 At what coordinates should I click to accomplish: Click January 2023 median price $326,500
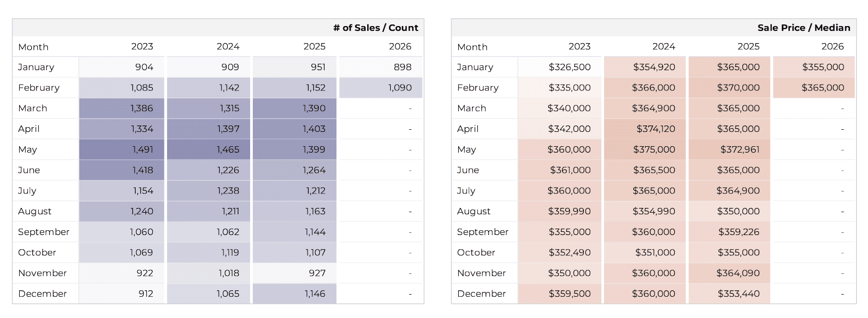[569, 67]
